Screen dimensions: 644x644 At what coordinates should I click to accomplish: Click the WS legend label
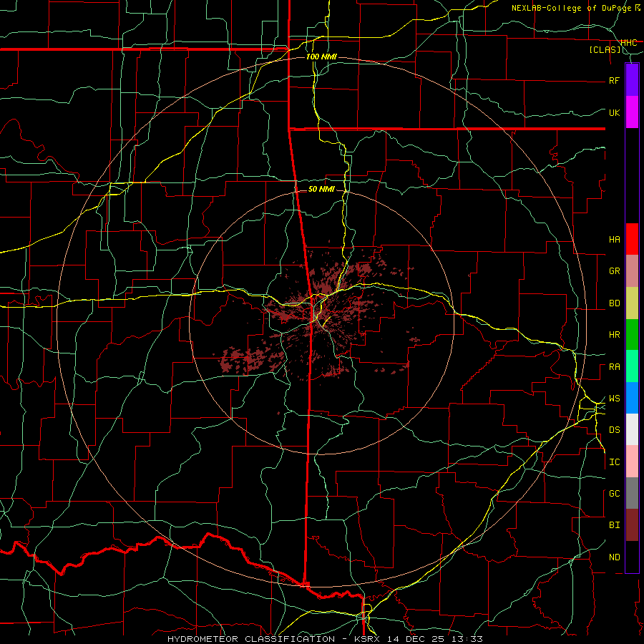tap(615, 399)
